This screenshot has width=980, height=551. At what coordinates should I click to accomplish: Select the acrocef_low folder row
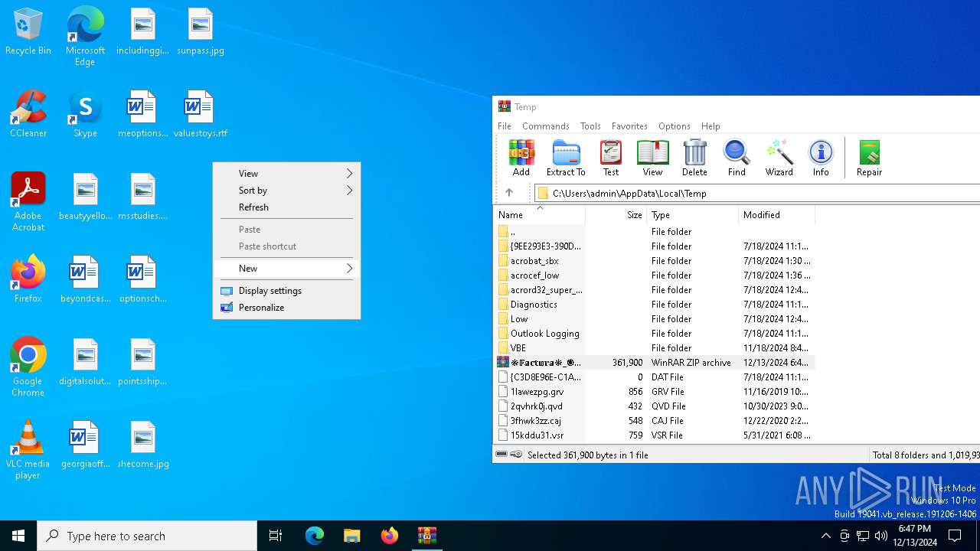[655, 275]
